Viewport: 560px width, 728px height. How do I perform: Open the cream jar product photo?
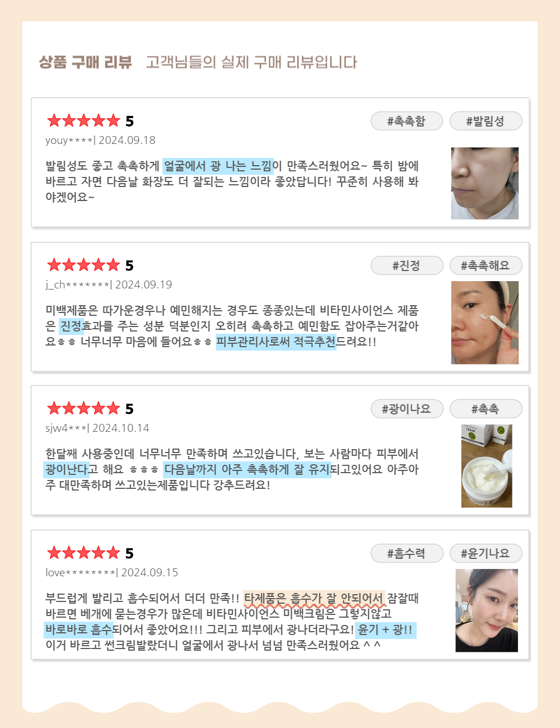[x=487, y=466]
